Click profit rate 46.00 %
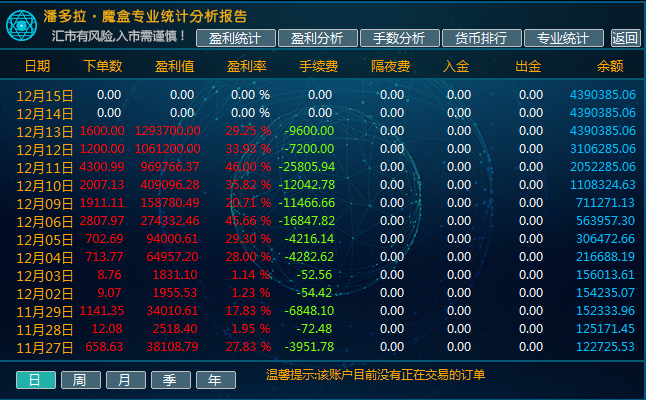The height and width of the screenshot is (400, 646). pyautogui.click(x=248, y=167)
